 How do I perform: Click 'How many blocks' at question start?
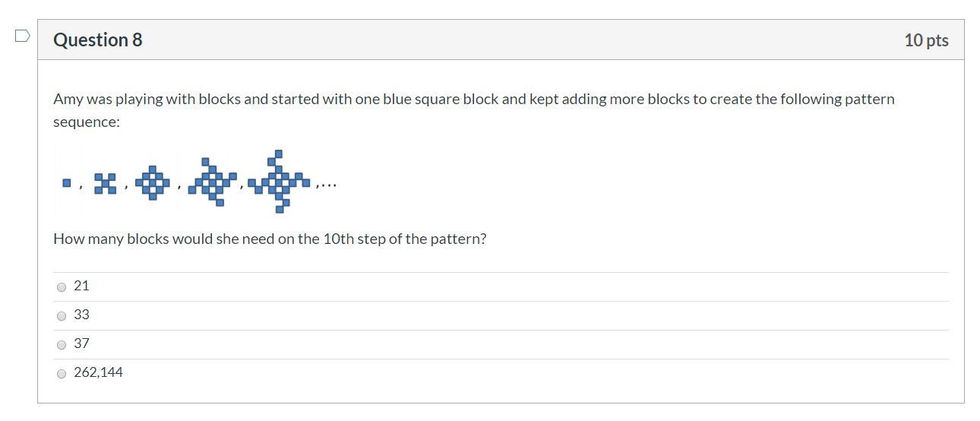pyautogui.click(x=111, y=239)
